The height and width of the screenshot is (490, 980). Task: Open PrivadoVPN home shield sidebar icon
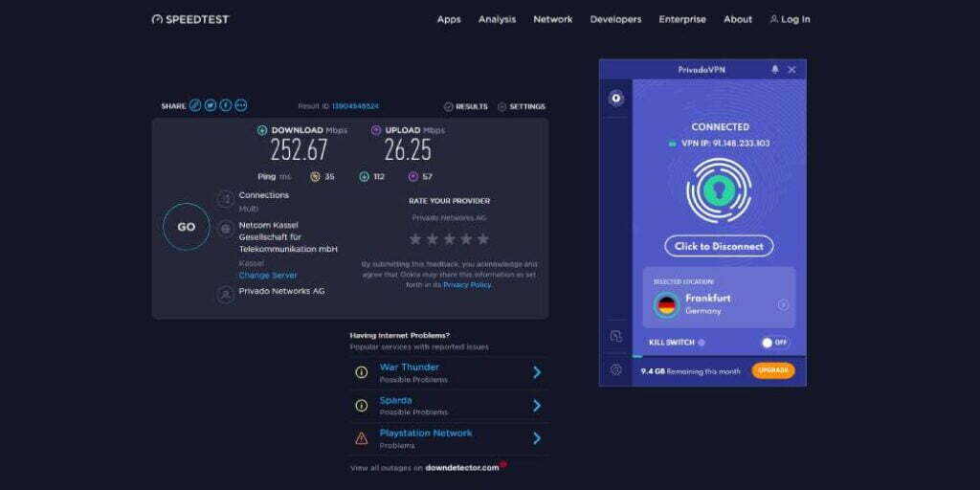pyautogui.click(x=616, y=99)
